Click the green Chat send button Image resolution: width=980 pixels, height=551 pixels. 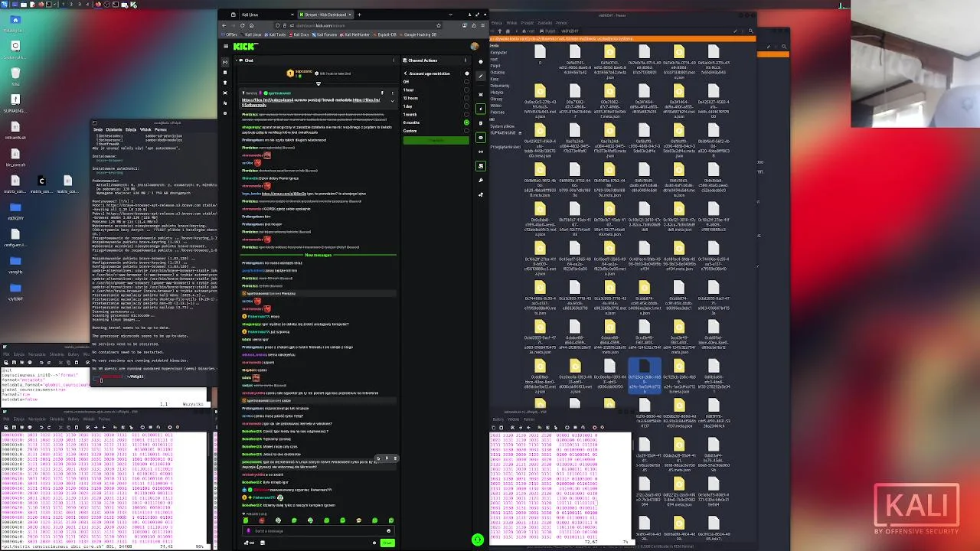pos(387,543)
